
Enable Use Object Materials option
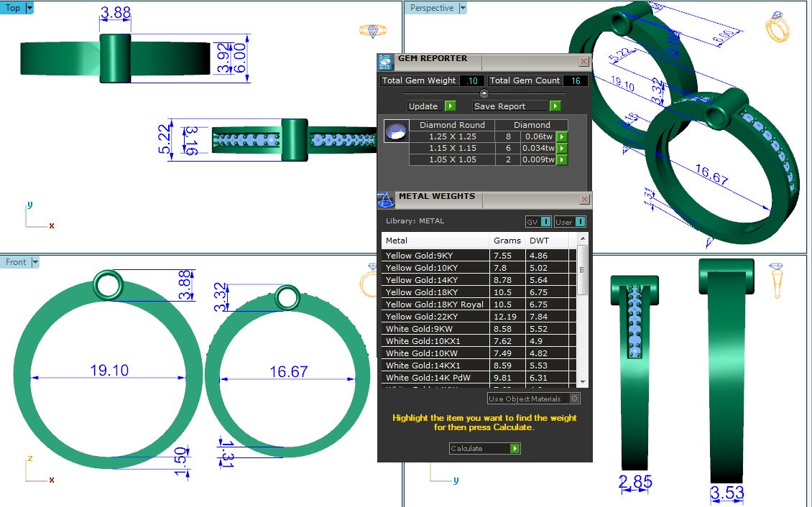[574, 399]
